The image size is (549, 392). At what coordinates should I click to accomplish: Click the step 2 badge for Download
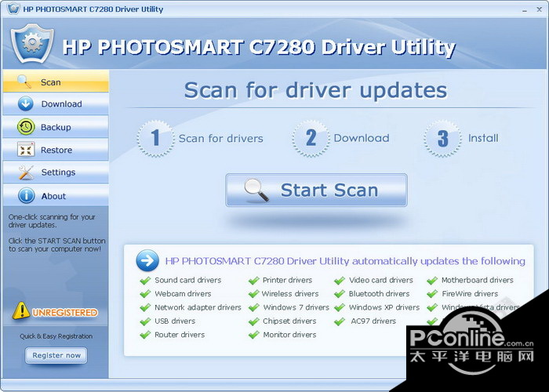tap(311, 138)
